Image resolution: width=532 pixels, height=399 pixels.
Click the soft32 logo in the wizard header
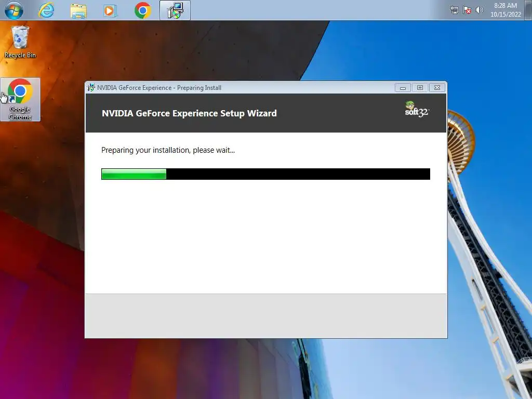tap(417, 109)
